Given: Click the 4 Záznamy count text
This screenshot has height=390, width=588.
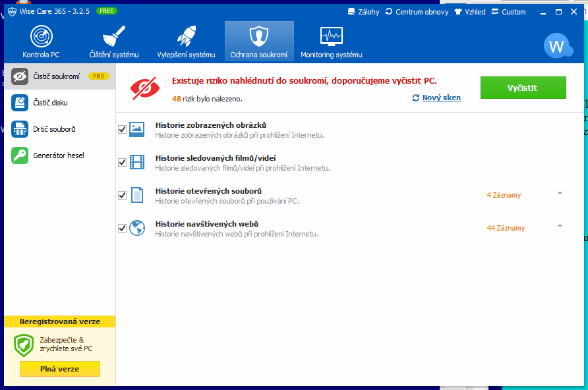Looking at the screenshot, I should [504, 195].
